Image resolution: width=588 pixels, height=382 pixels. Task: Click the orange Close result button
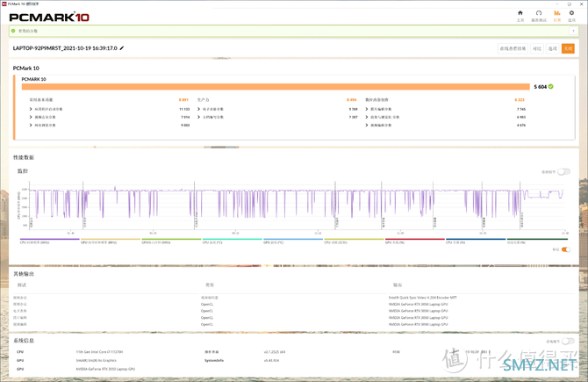tap(568, 48)
